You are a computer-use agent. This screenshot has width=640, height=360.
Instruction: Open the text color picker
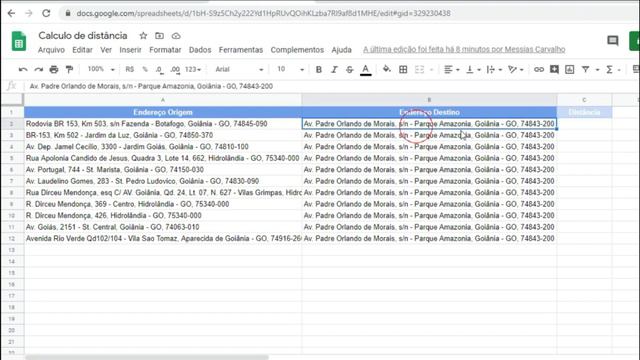click(x=365, y=70)
